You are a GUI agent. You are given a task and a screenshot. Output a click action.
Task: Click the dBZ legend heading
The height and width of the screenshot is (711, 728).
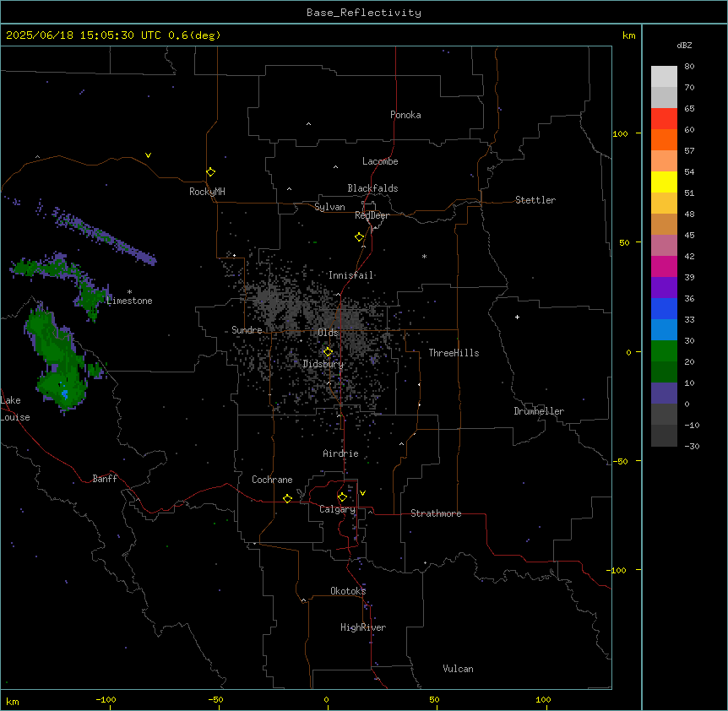click(684, 45)
